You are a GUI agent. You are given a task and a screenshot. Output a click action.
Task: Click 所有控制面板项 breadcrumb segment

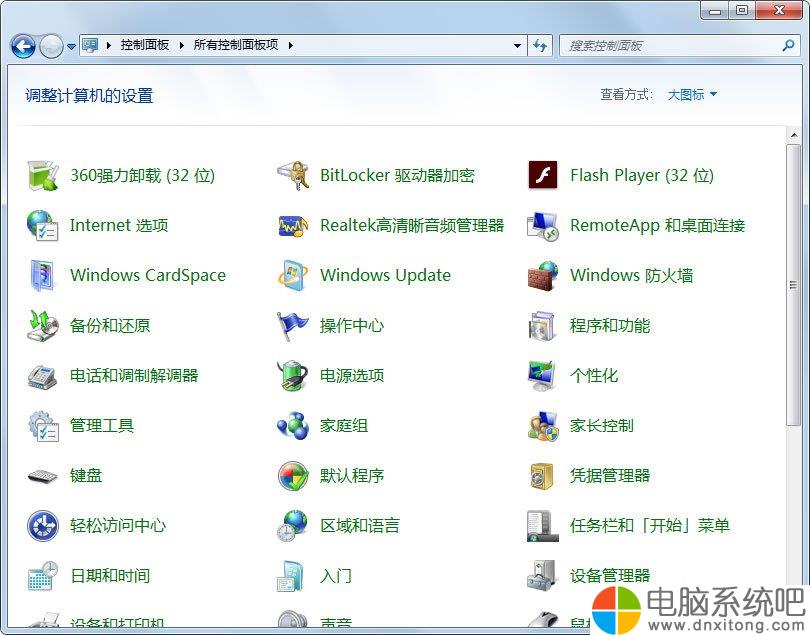tap(236, 45)
